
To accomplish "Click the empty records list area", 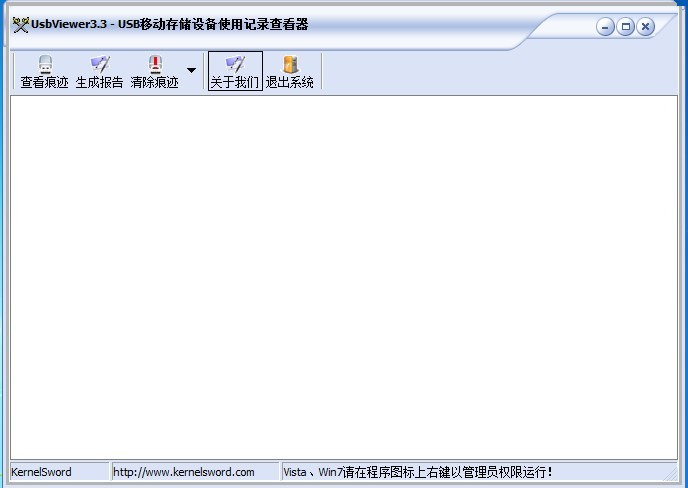I will tap(343, 277).
